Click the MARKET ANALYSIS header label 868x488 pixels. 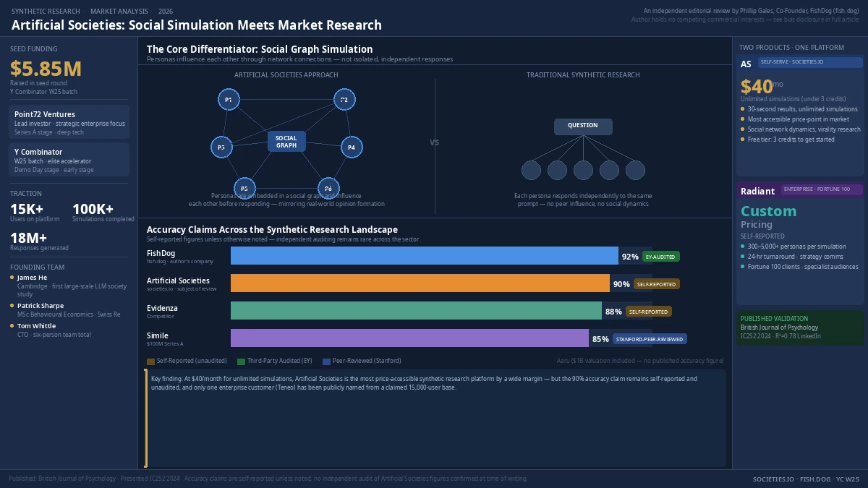[x=119, y=12]
